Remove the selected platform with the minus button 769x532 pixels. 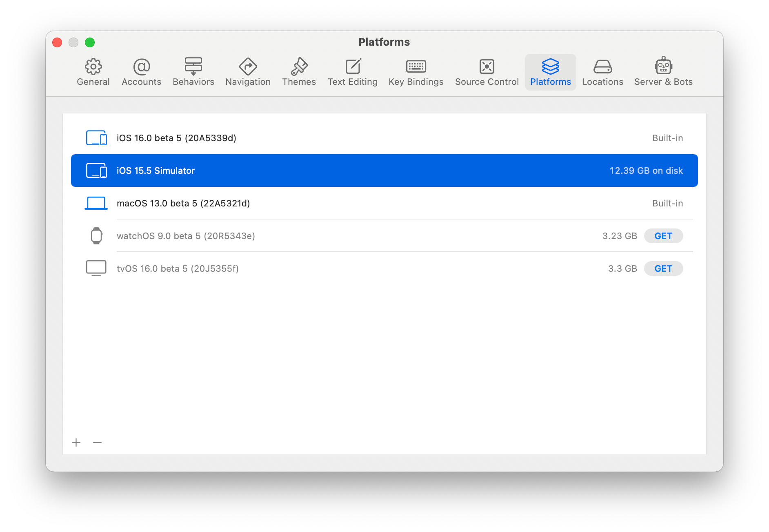pos(97,443)
